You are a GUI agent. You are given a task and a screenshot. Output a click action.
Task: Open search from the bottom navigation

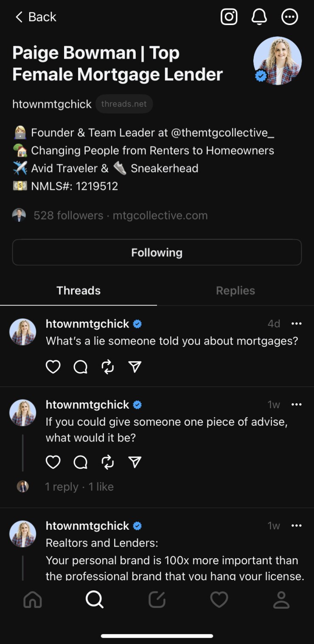[95, 600]
